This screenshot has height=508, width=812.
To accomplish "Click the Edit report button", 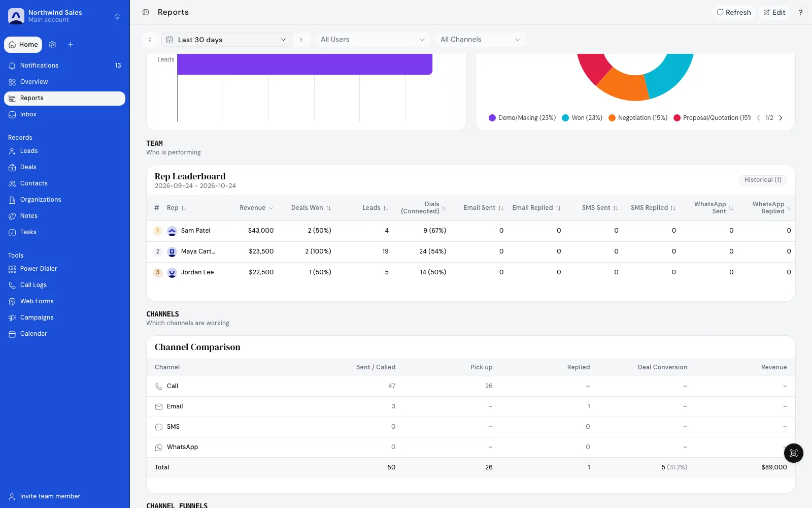I will [774, 12].
